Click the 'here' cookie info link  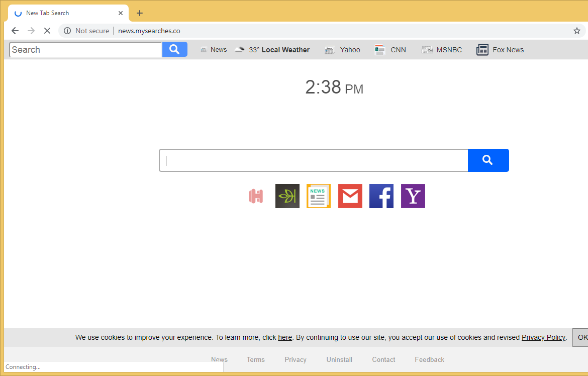click(x=285, y=337)
